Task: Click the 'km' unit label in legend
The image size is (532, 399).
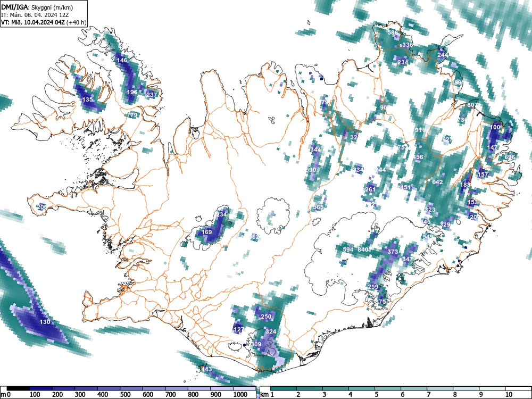Action: tap(264, 395)
